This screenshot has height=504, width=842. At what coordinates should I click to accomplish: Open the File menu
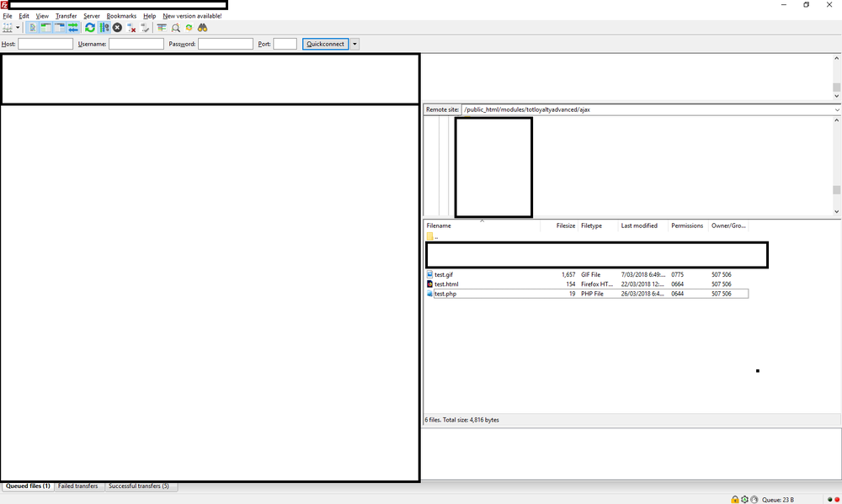tap(8, 16)
